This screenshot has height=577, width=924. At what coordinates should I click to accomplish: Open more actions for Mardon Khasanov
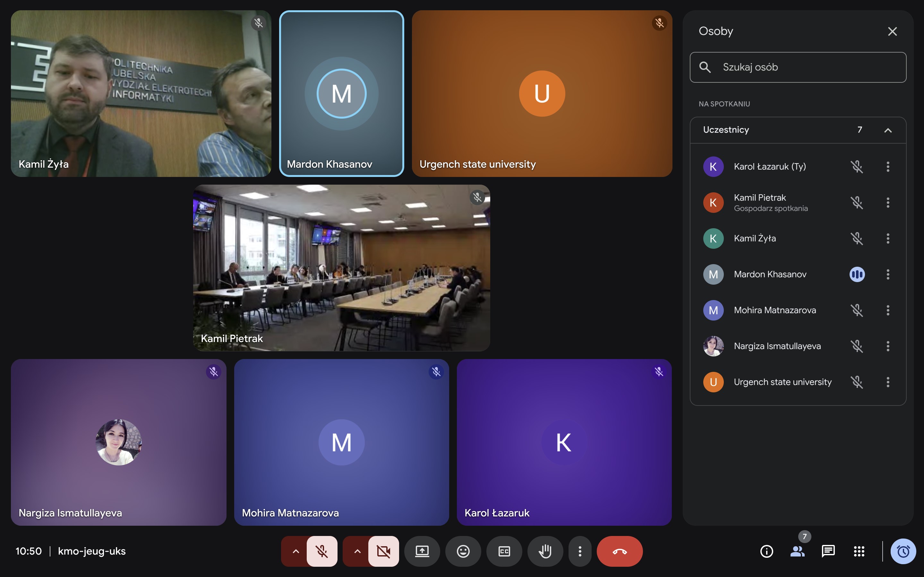pos(888,274)
